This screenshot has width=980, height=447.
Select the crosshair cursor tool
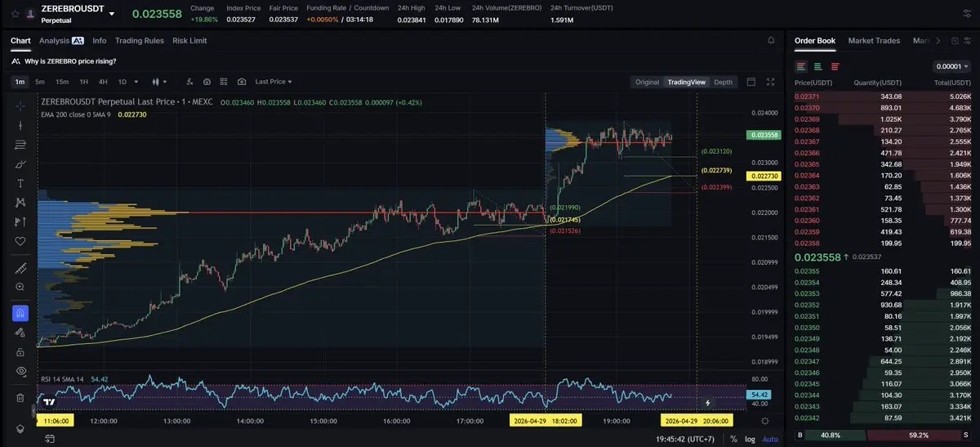[x=20, y=105]
